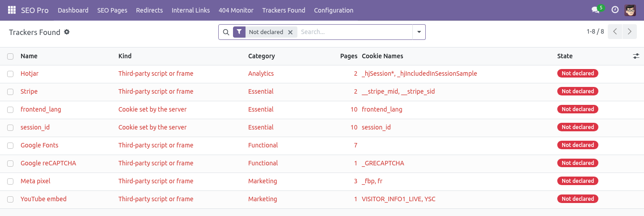Viewport: 644px width, 216px height.
Task: Click the gear icon beside Trackers Found
Action: pyautogui.click(x=67, y=32)
